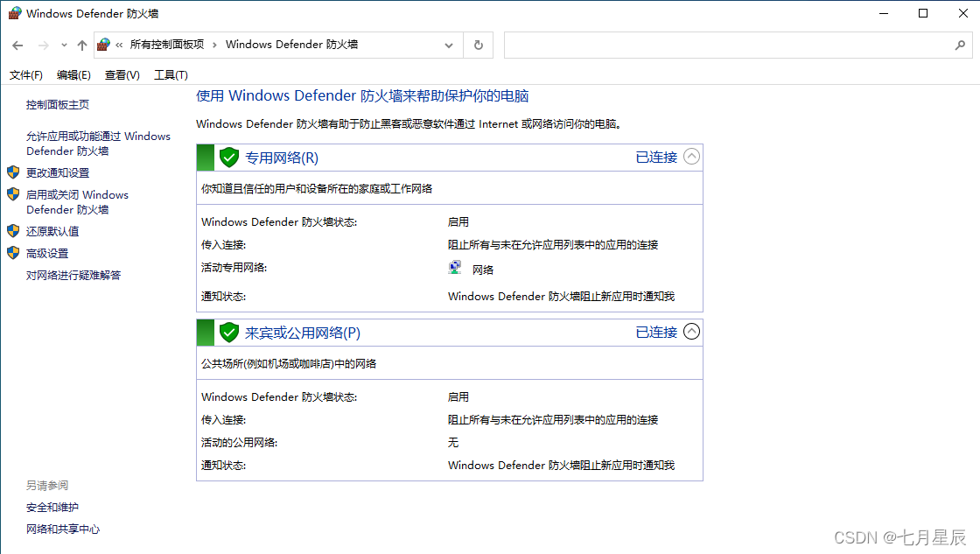The image size is (980, 554).
Task: Open 安全和维护 link
Action: coord(52,507)
